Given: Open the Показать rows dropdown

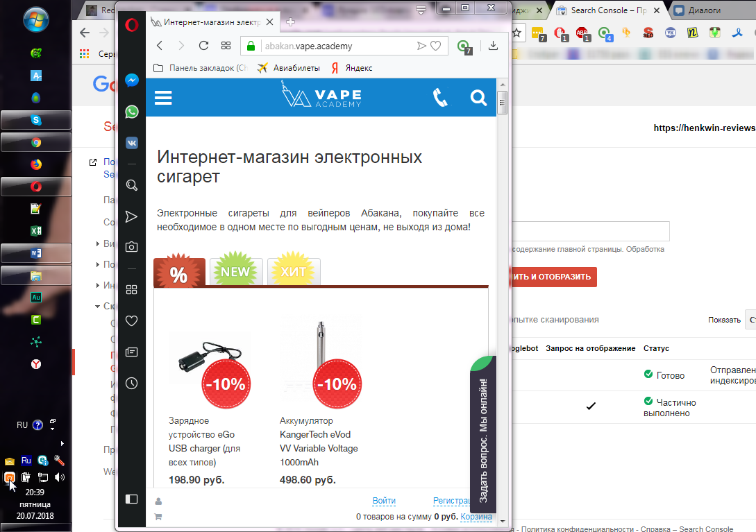Looking at the screenshot, I should [750, 320].
